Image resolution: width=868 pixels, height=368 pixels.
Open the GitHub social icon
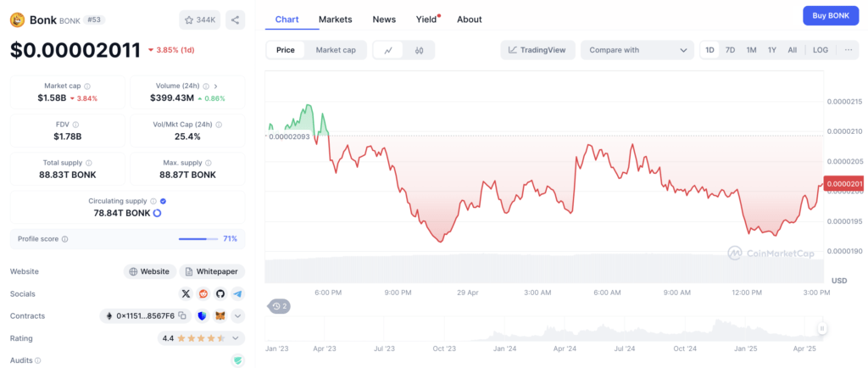pyautogui.click(x=220, y=294)
